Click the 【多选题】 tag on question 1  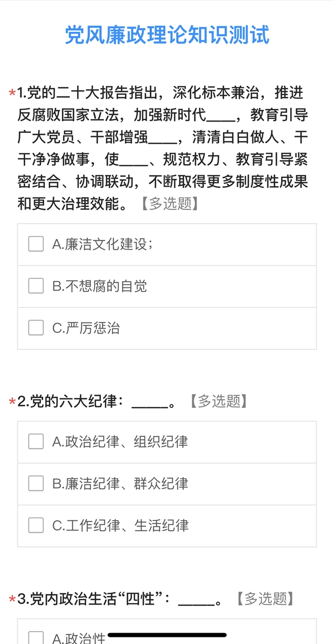coord(169,204)
